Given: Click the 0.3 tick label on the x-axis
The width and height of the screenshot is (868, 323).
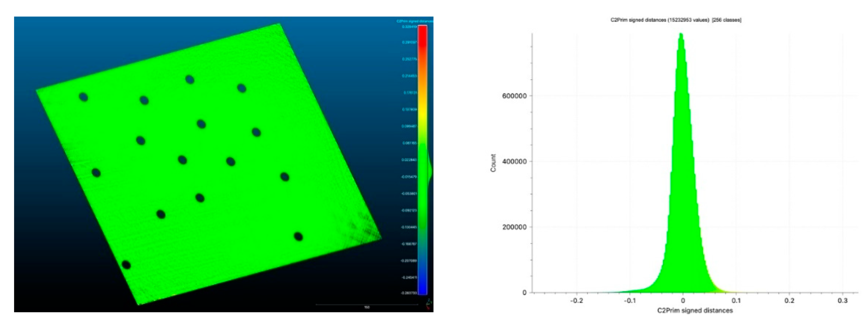Looking at the screenshot, I should [843, 300].
